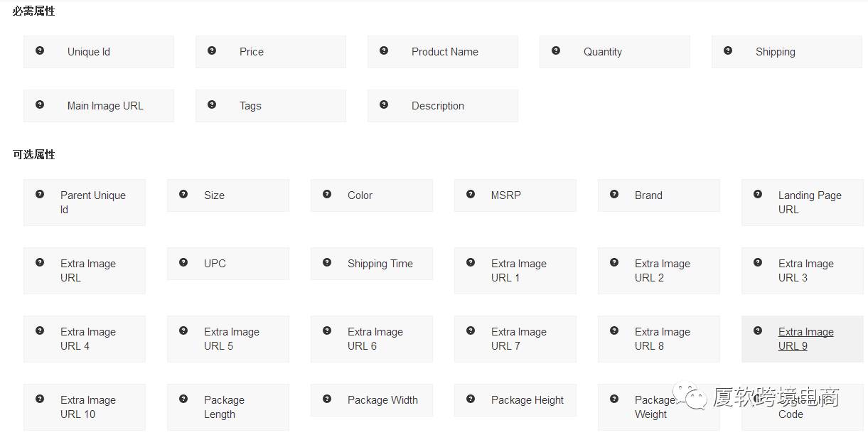868x435 pixels.
Task: Click the question mark icon beside Shipping Time
Action: (327, 262)
